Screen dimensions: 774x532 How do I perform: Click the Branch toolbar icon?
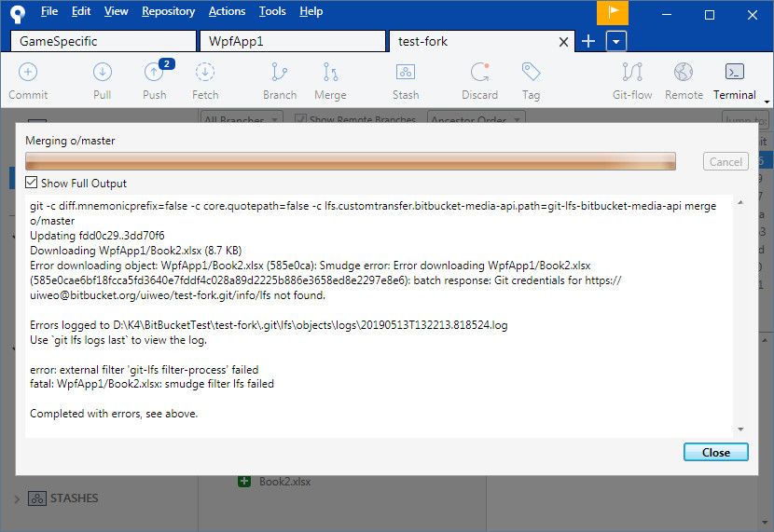280,72
